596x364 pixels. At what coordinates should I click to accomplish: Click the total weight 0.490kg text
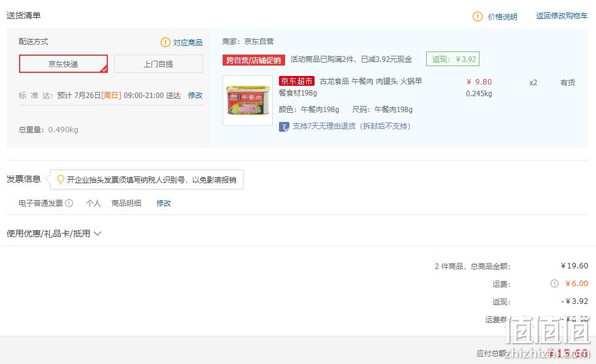click(x=48, y=129)
